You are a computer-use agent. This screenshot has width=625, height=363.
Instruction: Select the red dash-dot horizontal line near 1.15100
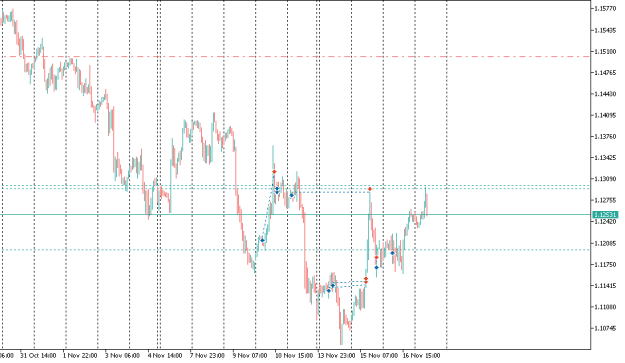(x=295, y=57)
